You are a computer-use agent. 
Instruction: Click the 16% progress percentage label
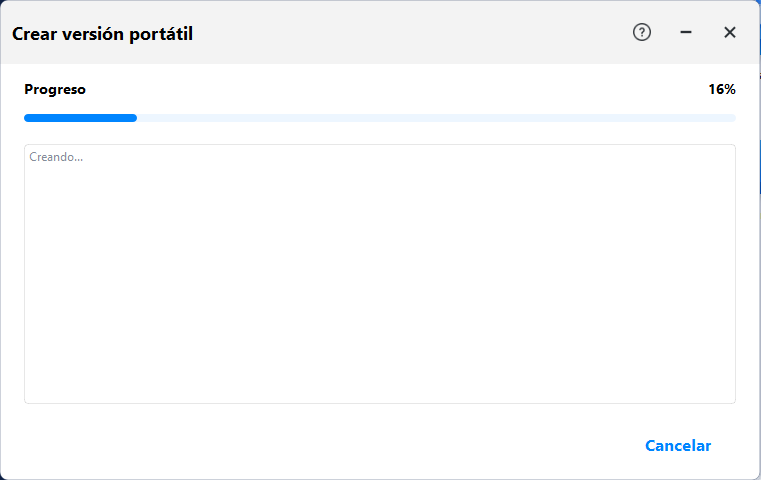pos(722,89)
